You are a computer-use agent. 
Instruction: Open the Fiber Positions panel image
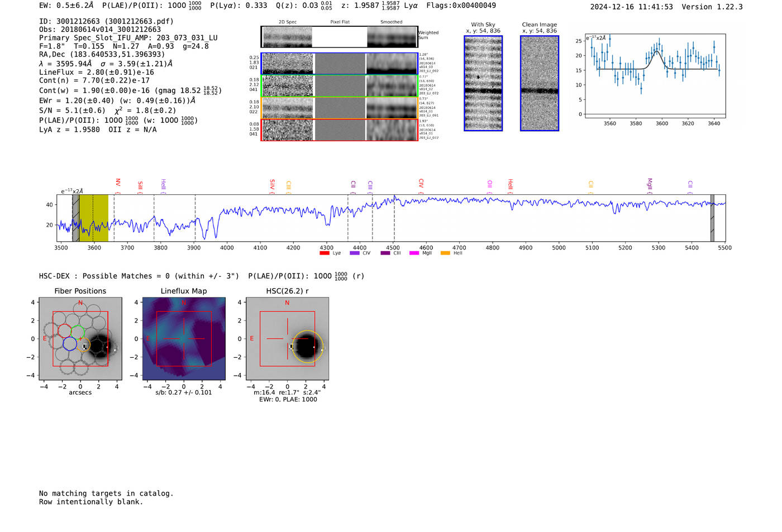80,339
